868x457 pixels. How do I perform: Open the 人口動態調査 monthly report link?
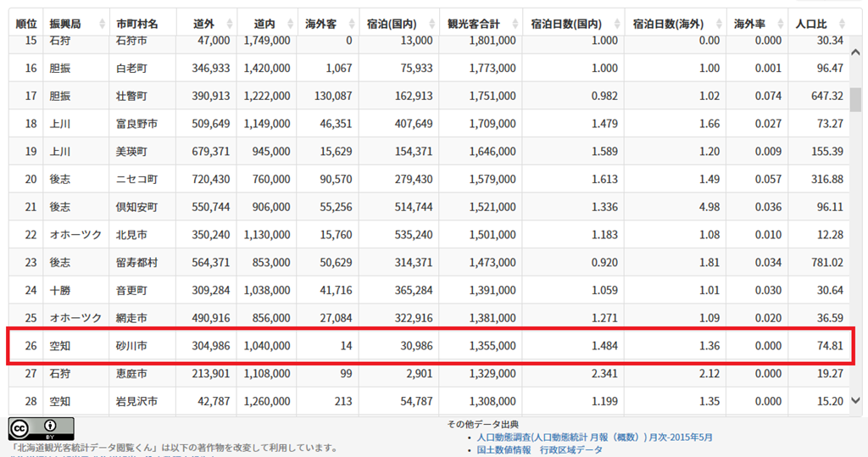coord(594,437)
